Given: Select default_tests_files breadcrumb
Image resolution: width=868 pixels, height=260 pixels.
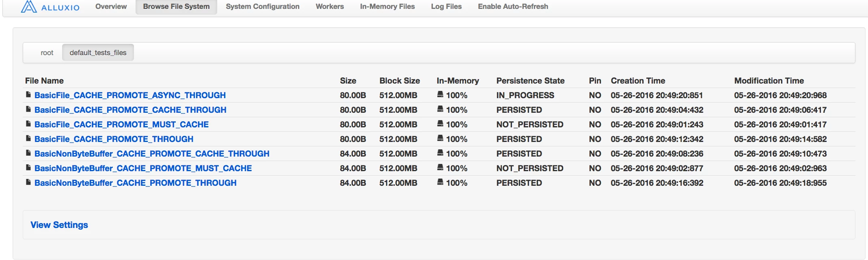Looking at the screenshot, I should [98, 53].
